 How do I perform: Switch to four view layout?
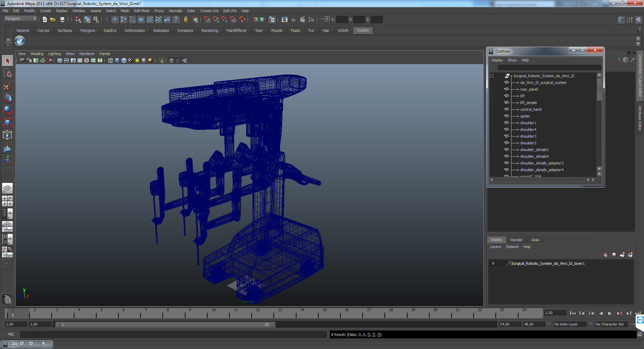[x=7, y=201]
